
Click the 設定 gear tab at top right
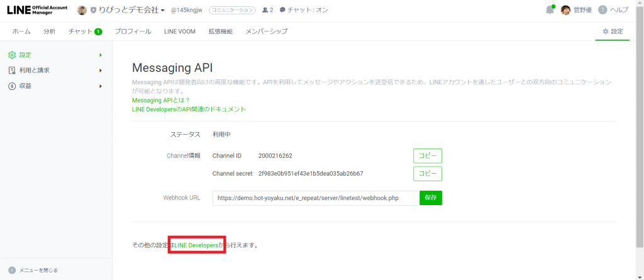click(x=613, y=31)
